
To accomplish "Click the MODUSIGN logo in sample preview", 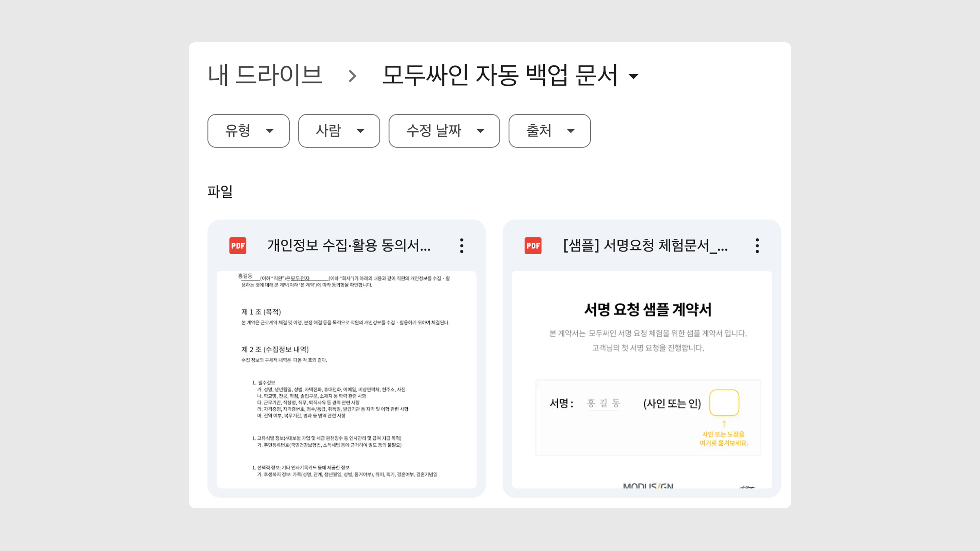I will (x=648, y=486).
